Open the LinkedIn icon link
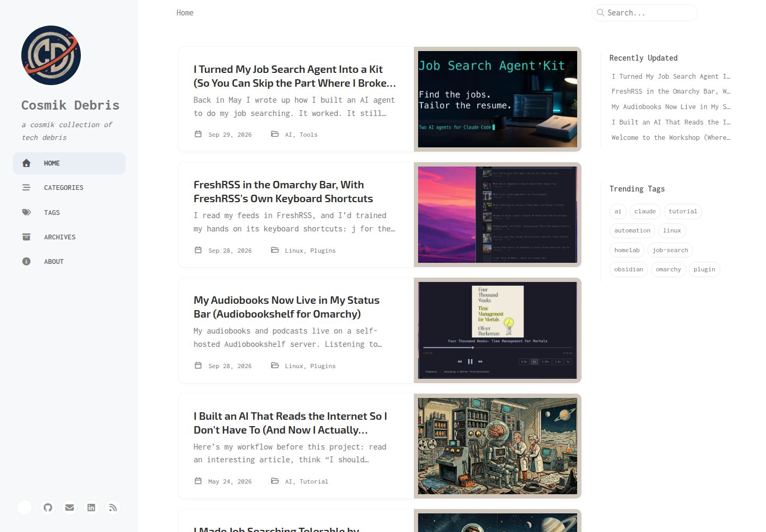Viewport: 766px width, 532px height. click(91, 508)
